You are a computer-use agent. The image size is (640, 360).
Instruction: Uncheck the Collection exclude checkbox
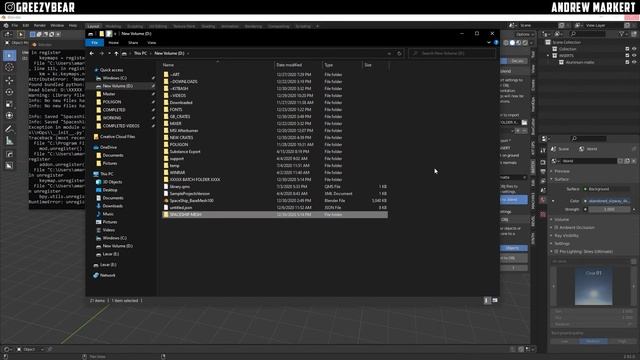(x=627, y=49)
